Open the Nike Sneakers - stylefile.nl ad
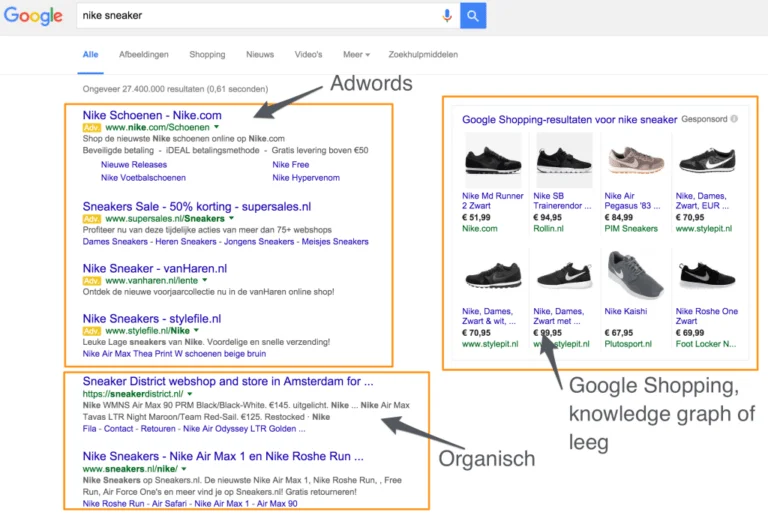 coord(152,319)
